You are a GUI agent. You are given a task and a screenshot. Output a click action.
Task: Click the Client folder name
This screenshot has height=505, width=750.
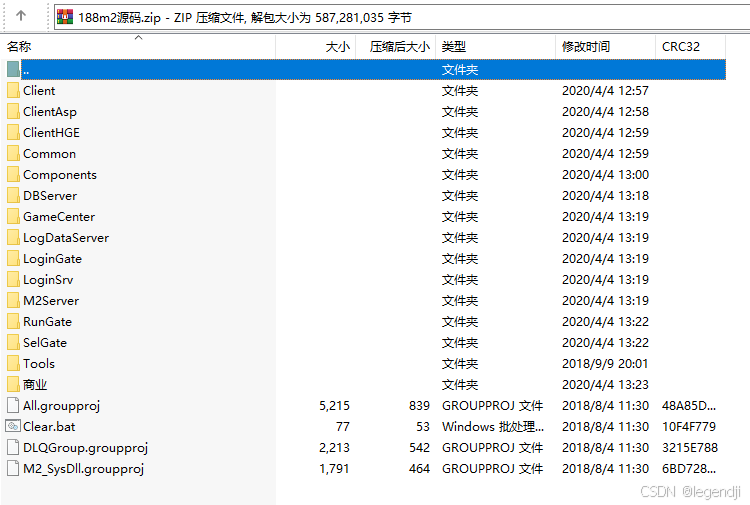39,90
